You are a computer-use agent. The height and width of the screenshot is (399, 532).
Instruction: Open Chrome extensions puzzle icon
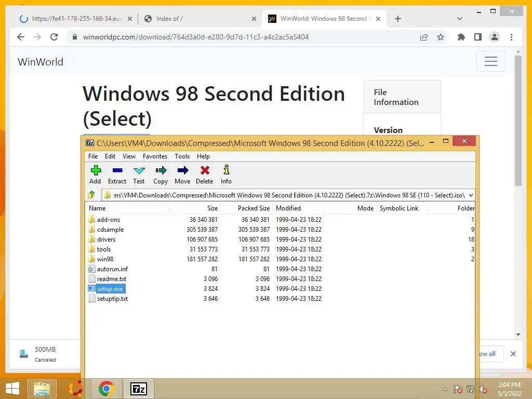coord(461,37)
